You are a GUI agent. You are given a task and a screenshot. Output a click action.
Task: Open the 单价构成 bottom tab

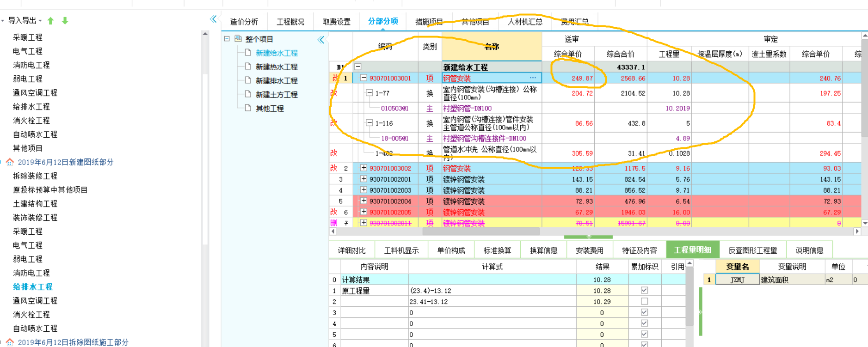(x=451, y=250)
